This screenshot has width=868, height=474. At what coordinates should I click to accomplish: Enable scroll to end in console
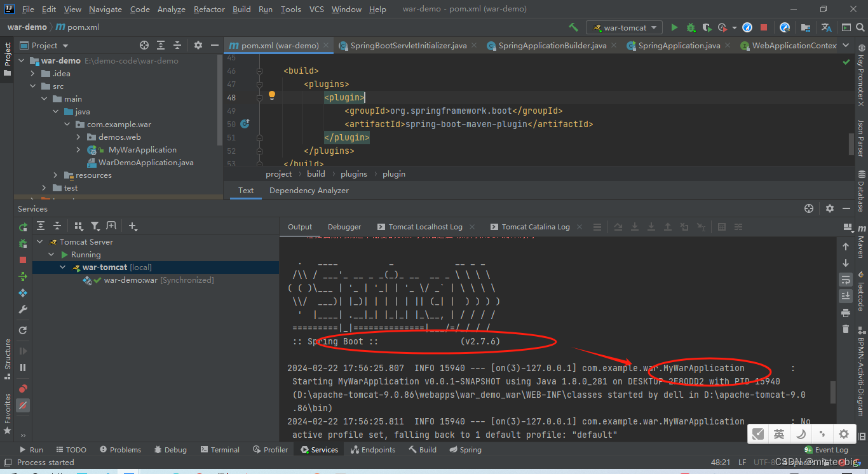click(x=845, y=295)
